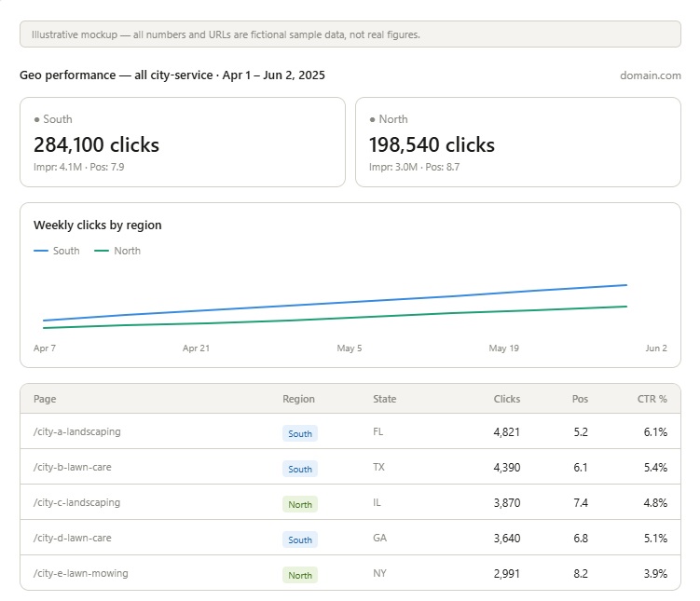Click the dot beside South card title

coord(36,119)
